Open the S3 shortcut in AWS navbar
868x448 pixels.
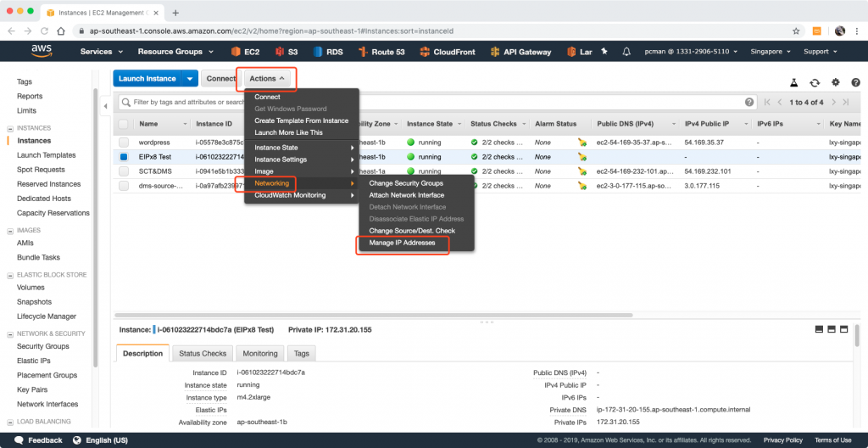click(x=287, y=52)
